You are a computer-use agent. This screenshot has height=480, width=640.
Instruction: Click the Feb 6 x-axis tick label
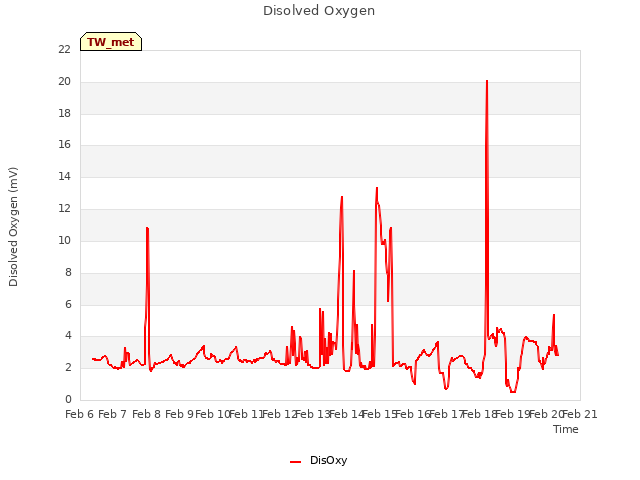tap(80, 414)
